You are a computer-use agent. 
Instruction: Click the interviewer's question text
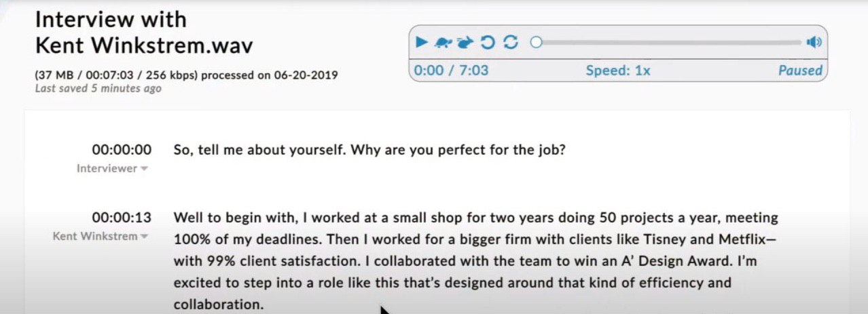click(369, 150)
